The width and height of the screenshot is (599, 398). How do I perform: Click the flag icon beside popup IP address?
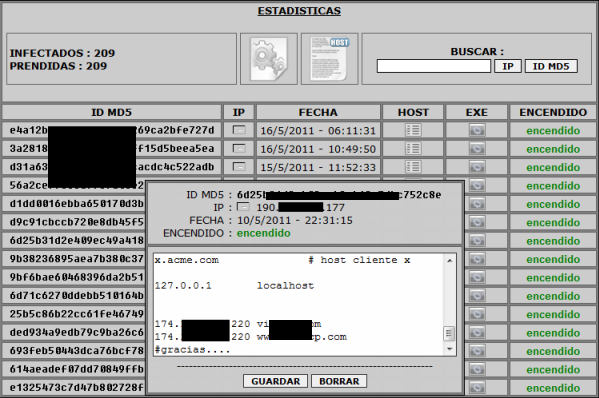243,207
